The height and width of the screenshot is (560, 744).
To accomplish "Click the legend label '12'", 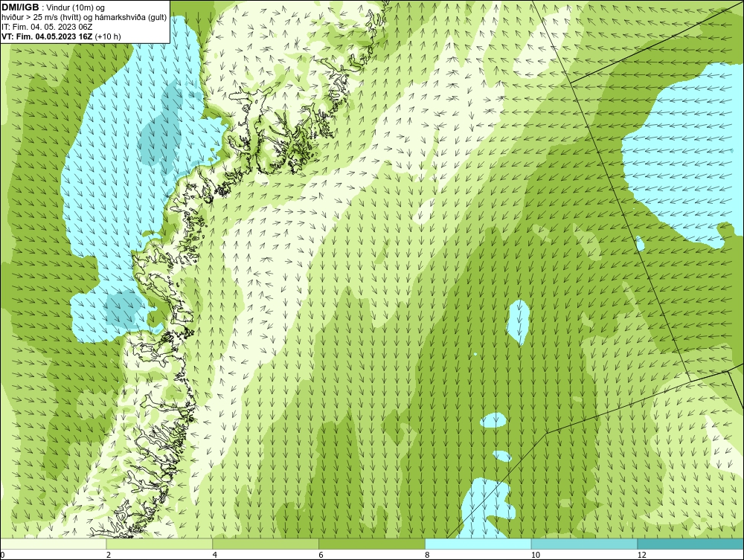I will [642, 555].
